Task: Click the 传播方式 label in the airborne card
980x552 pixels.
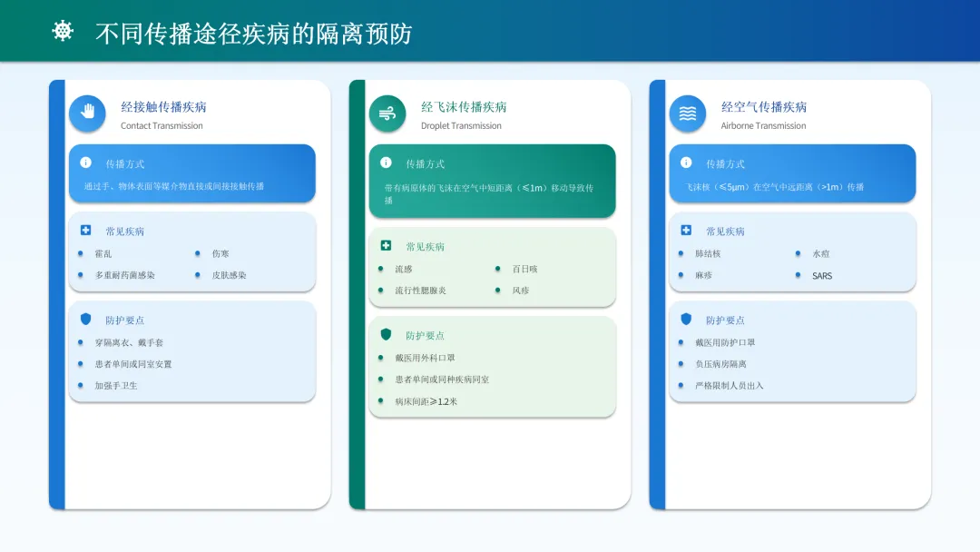Action: point(725,163)
